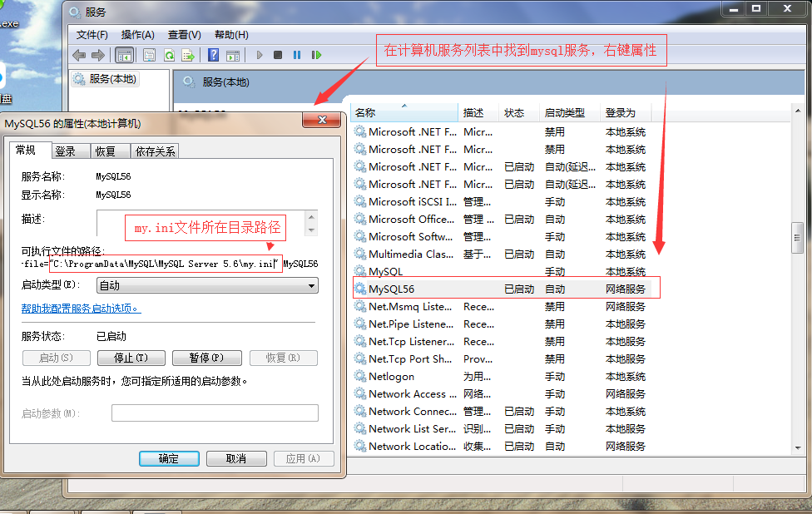Click the Restart Service toolbar icon
Viewport: 812px width, 514px height.
316,55
